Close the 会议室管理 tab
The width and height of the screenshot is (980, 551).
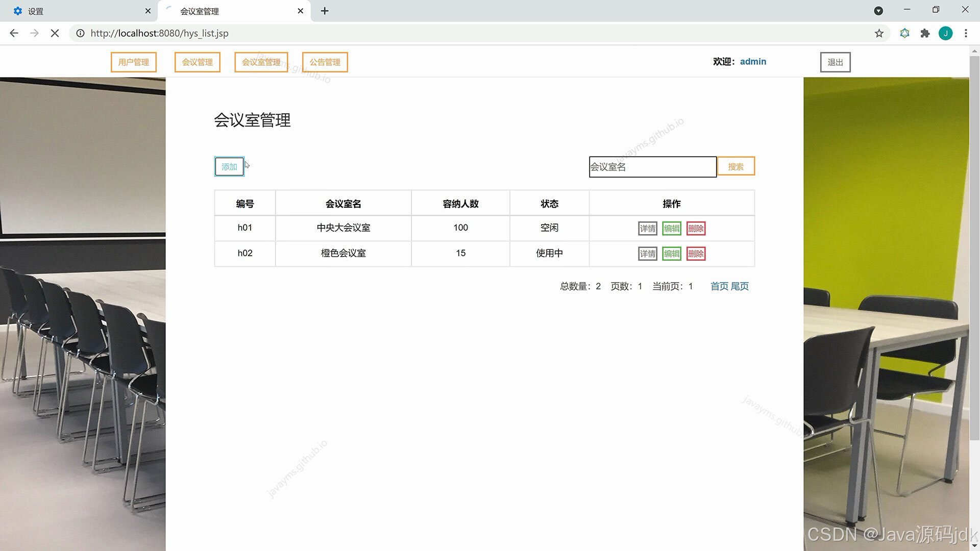pyautogui.click(x=301, y=11)
